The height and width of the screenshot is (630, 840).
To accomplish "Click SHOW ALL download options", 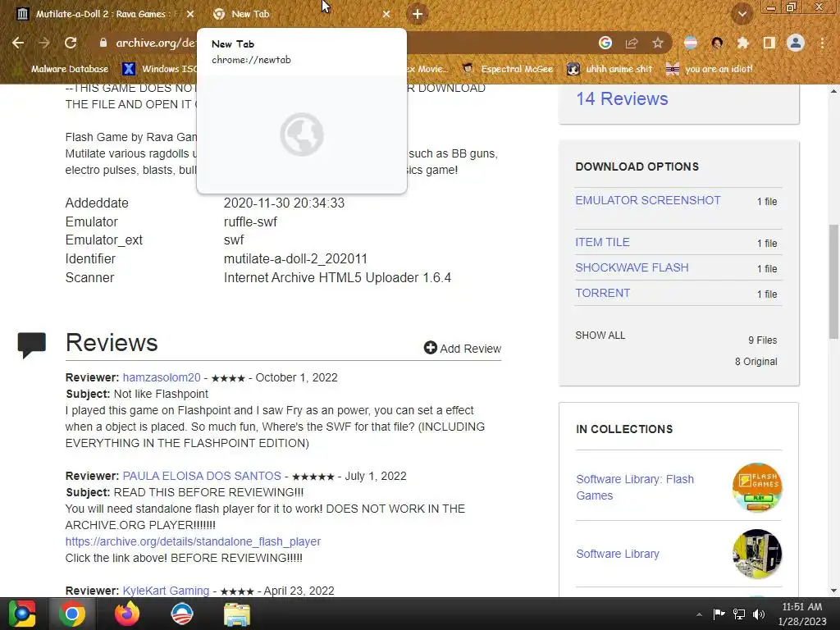I will coord(600,336).
